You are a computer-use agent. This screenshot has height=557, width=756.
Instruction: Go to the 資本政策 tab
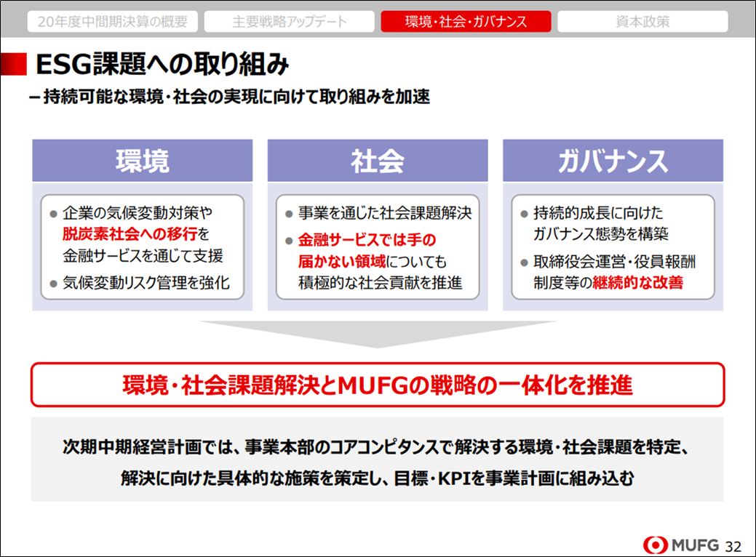642,22
